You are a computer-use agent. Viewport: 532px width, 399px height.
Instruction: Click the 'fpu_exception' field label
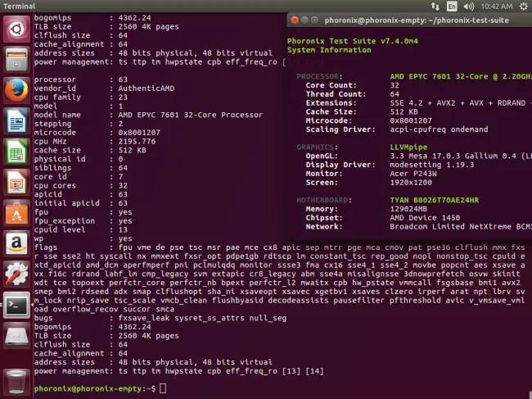65,220
